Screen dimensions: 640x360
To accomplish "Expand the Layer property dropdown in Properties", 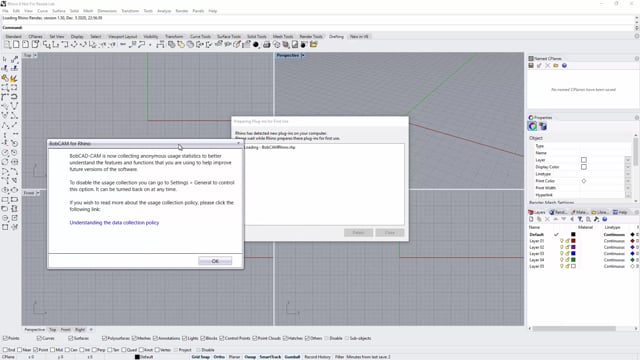I will (628, 160).
